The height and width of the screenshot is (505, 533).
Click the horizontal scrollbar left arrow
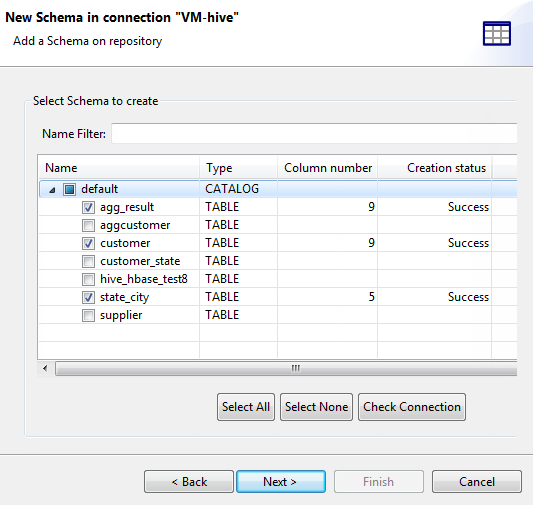click(x=45, y=368)
